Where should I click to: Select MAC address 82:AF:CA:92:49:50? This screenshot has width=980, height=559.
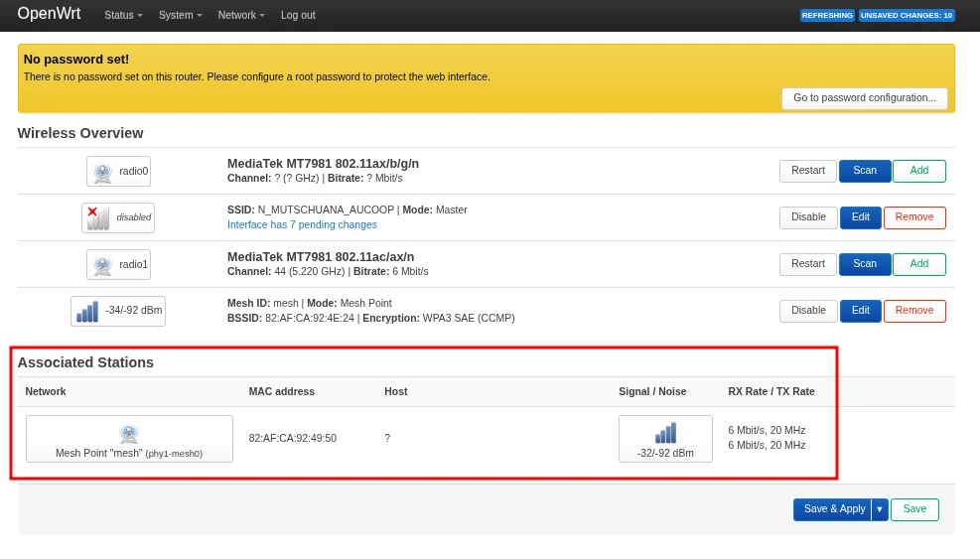[x=293, y=438]
